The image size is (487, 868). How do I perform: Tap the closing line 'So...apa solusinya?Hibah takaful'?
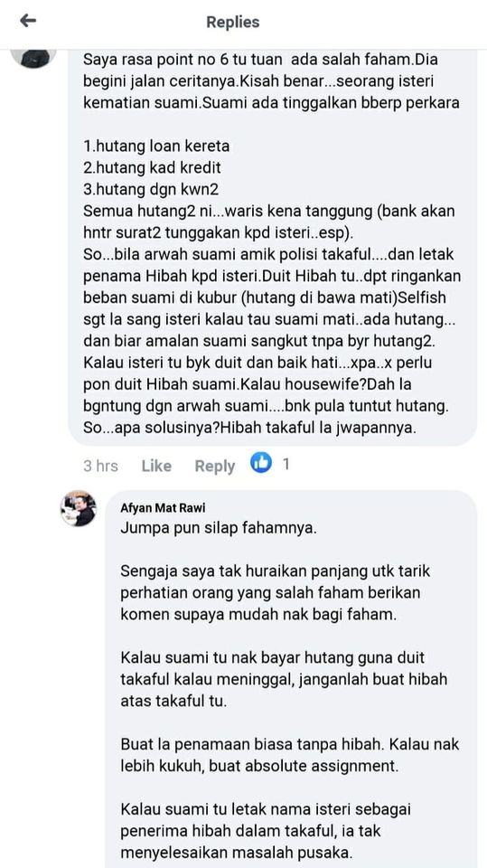249,428
